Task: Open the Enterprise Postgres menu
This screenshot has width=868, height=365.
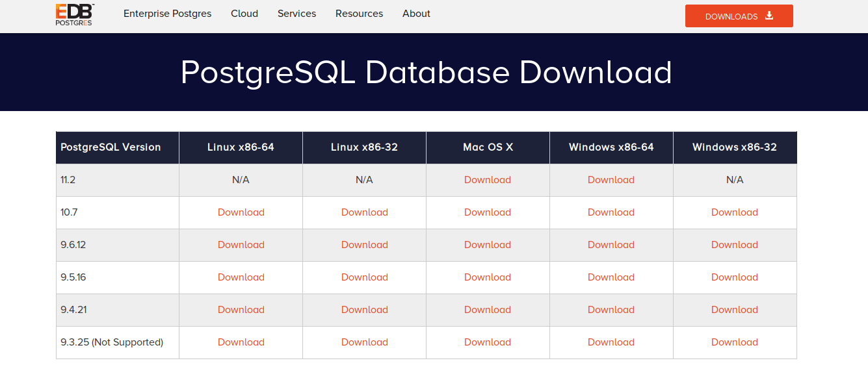Action: (167, 14)
